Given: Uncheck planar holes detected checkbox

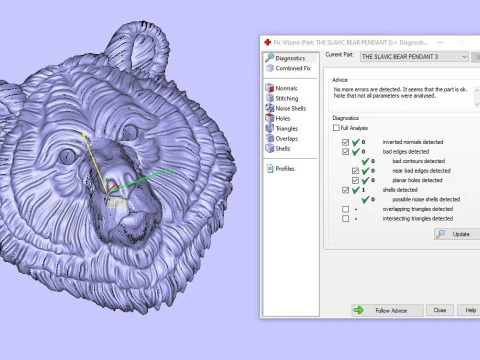Looking at the screenshot, I should coord(355,180).
